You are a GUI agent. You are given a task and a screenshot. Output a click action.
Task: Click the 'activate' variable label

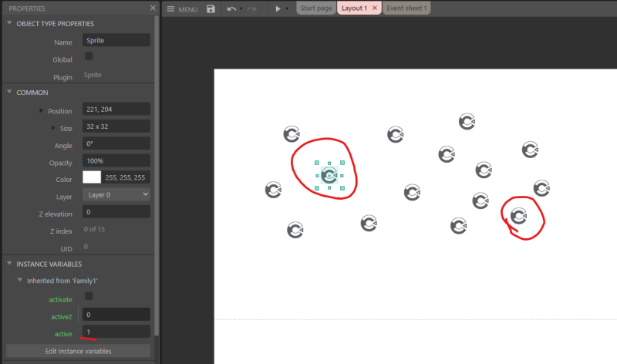pos(60,299)
